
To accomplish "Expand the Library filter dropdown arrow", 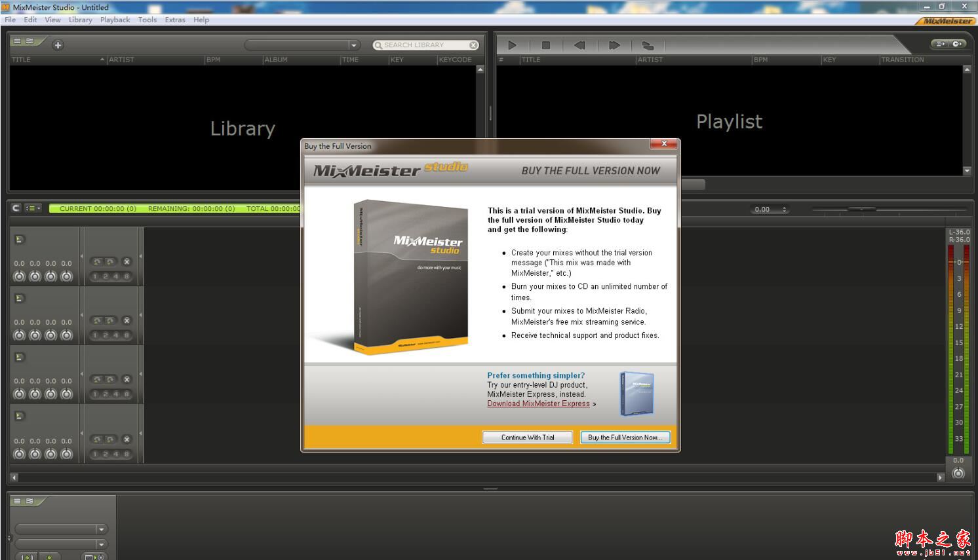I will (x=354, y=45).
